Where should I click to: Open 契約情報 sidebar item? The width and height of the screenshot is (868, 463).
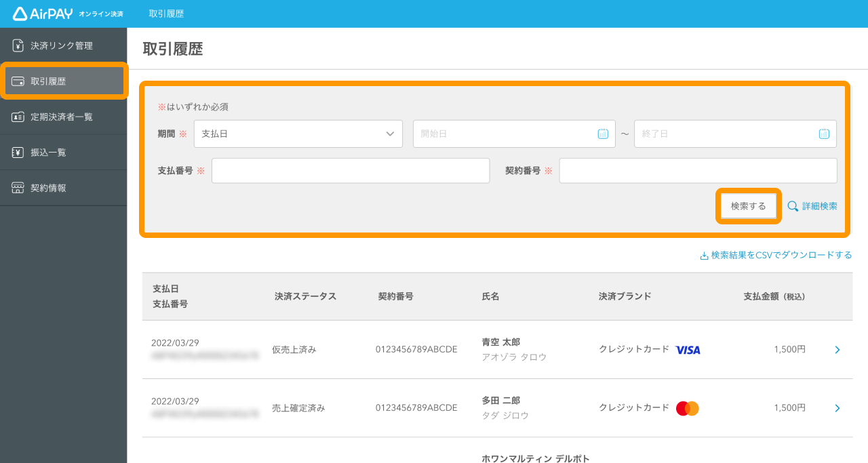pos(63,188)
